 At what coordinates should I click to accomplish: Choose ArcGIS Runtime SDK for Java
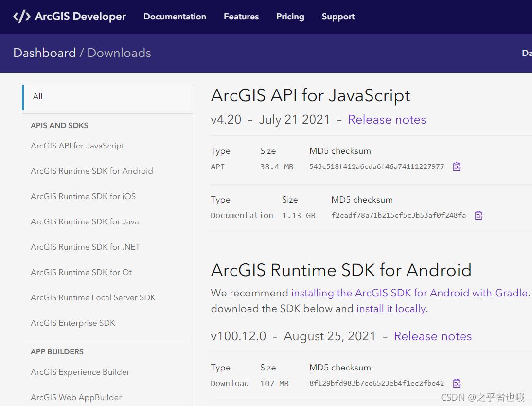[x=85, y=221]
